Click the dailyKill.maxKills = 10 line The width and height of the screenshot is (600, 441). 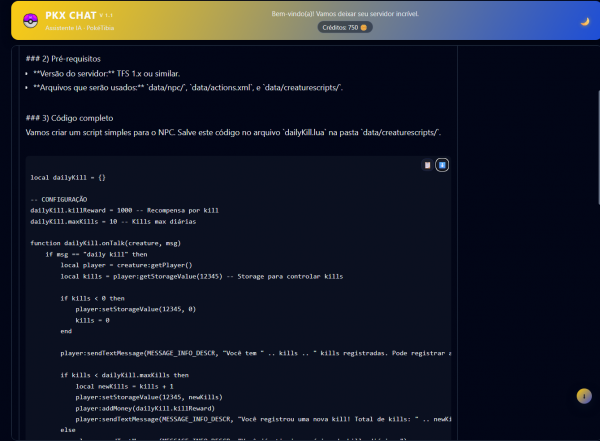point(115,220)
